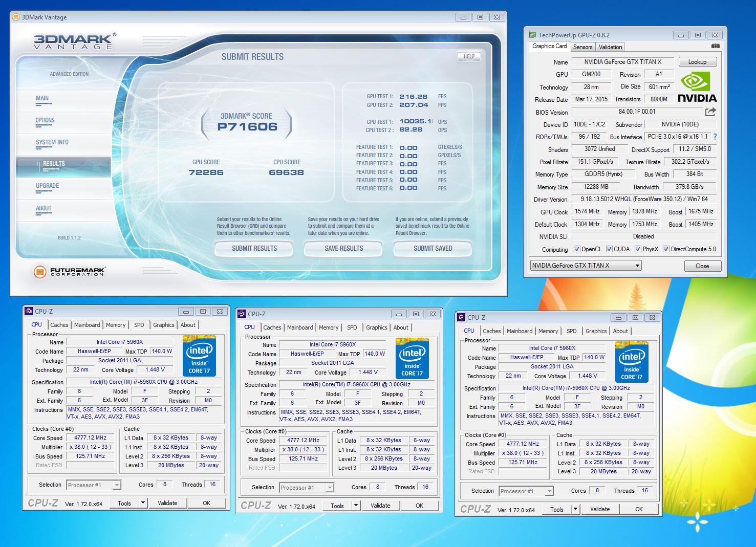The image size is (756, 547).
Task: Click the 3DMark Vantage title bar icon
Action: (16, 17)
